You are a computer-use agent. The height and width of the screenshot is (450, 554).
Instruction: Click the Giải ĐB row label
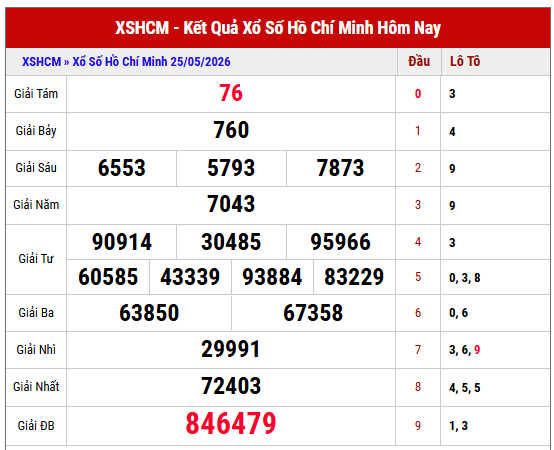(x=36, y=426)
